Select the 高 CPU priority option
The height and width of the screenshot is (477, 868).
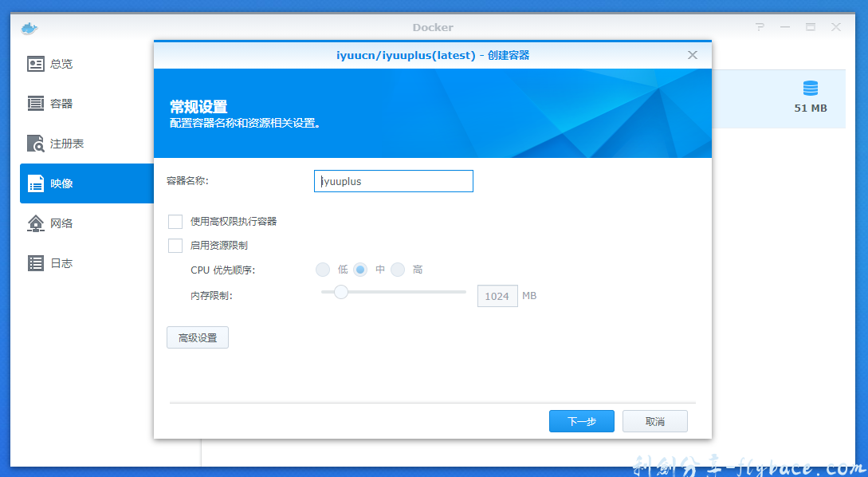pyautogui.click(x=398, y=270)
